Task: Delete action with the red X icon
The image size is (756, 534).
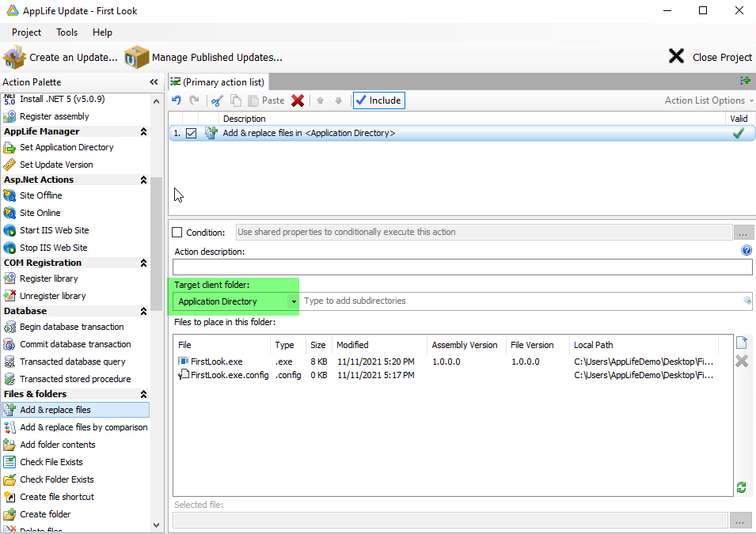Action: [298, 100]
